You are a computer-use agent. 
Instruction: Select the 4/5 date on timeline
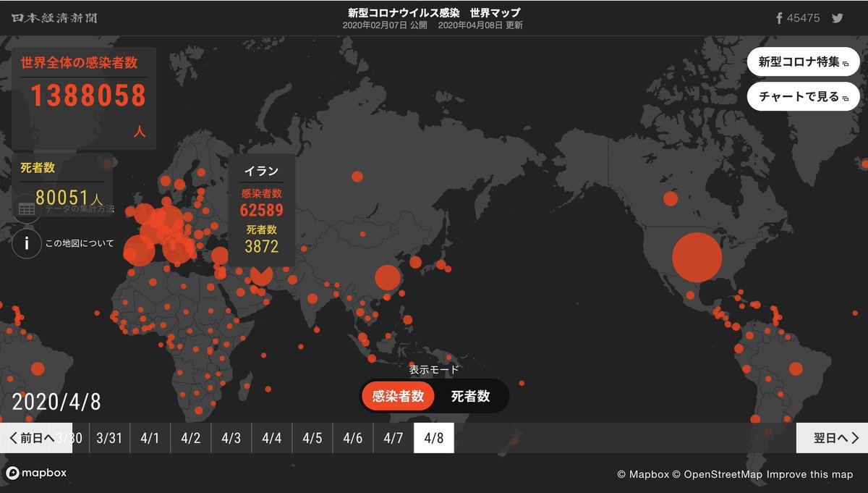312,438
